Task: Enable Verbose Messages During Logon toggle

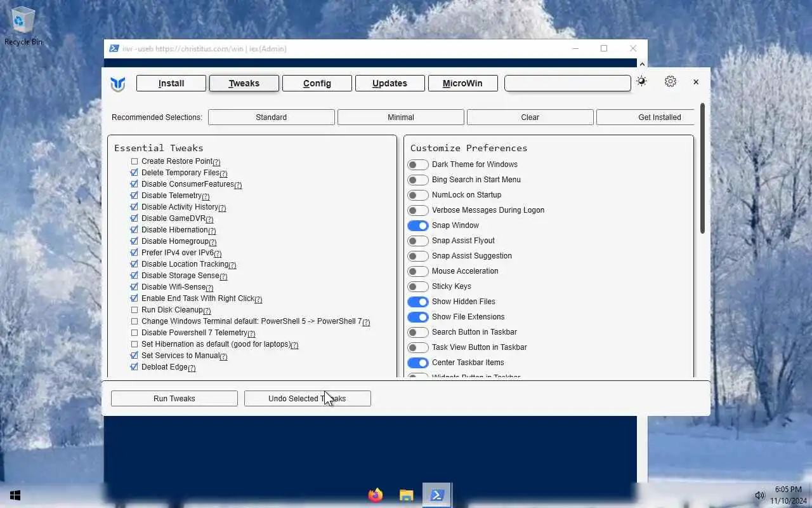Action: [418, 210]
